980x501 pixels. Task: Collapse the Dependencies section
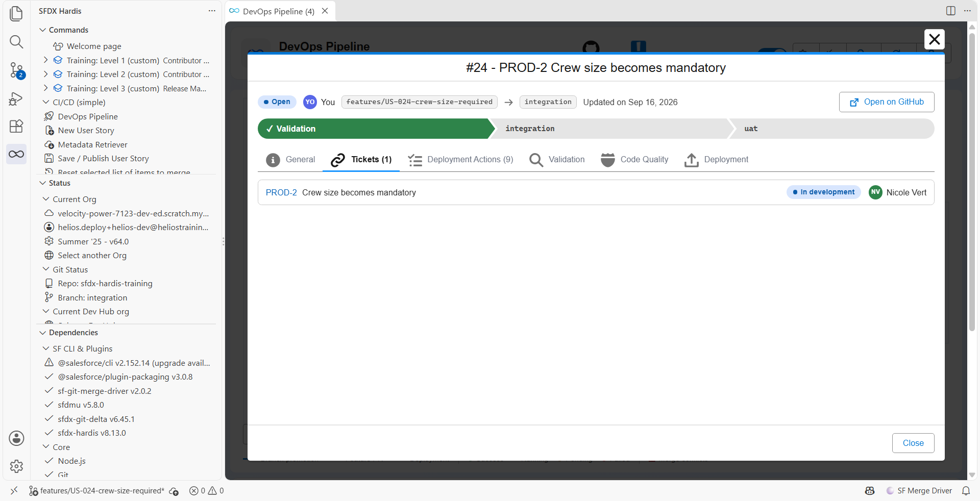43,333
